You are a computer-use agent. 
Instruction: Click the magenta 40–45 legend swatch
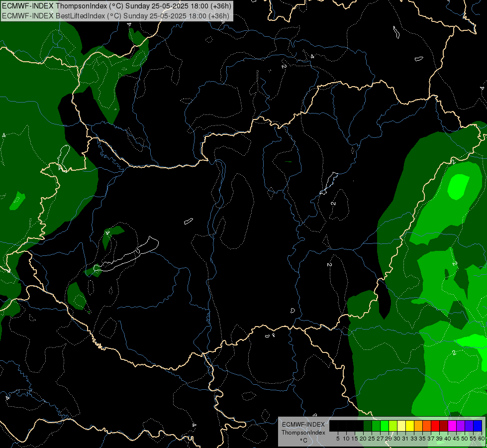452,426
